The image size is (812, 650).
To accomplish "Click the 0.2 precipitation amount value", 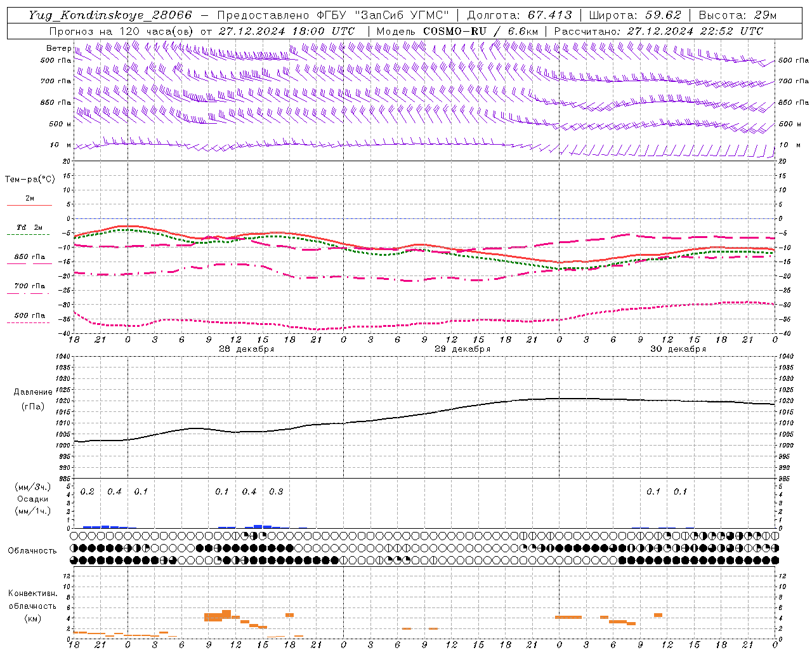I will [x=88, y=492].
